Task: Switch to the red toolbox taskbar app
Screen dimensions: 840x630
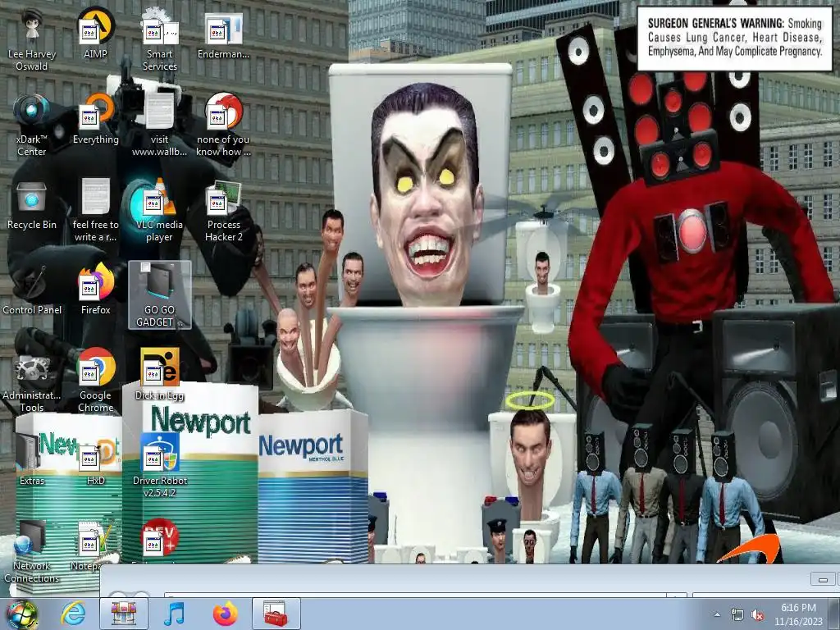Action: tap(276, 614)
